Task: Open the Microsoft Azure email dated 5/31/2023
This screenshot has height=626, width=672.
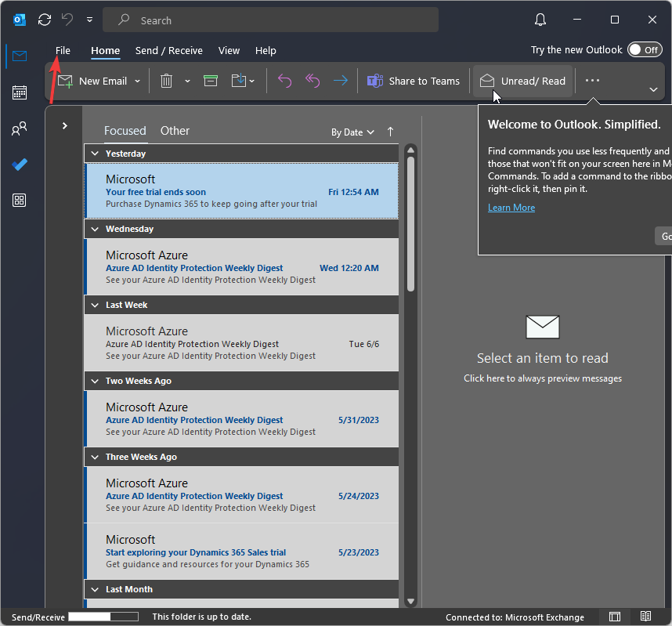Action: pyautogui.click(x=242, y=418)
